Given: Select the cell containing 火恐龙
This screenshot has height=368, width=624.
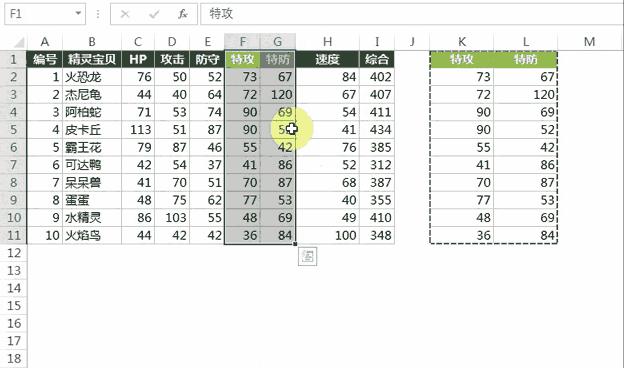Looking at the screenshot, I should click(92, 77).
